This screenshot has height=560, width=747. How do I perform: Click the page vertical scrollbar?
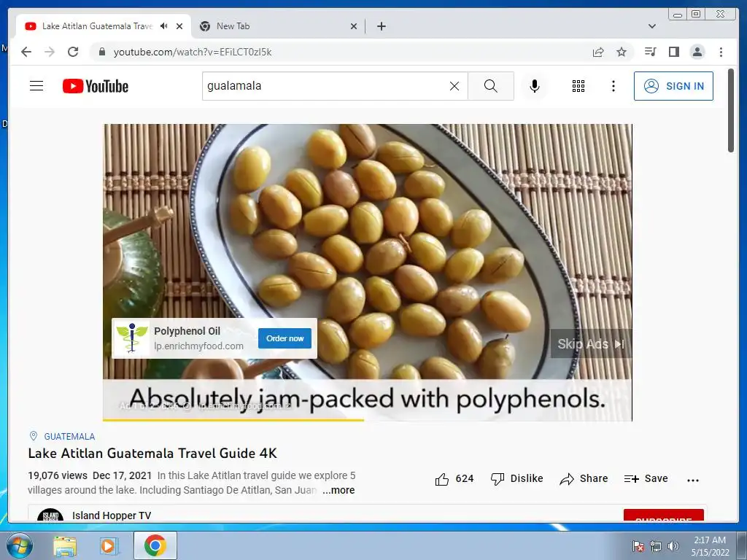pyautogui.click(x=731, y=111)
